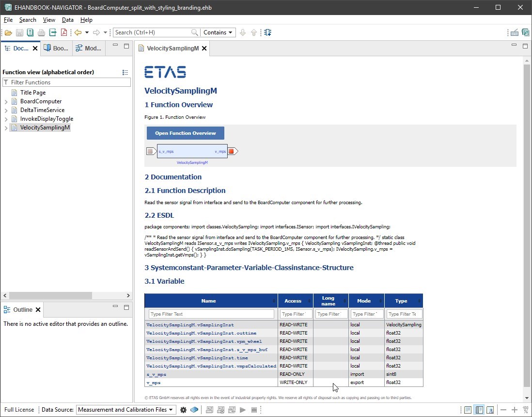
Task: Toggle the person view icon in status bar
Action: [490, 410]
